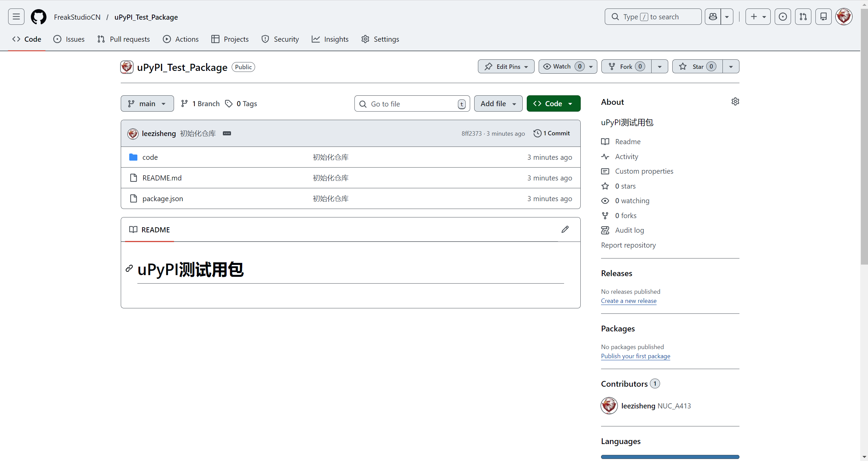
Task: Open the package.json file icon
Action: pyautogui.click(x=134, y=198)
